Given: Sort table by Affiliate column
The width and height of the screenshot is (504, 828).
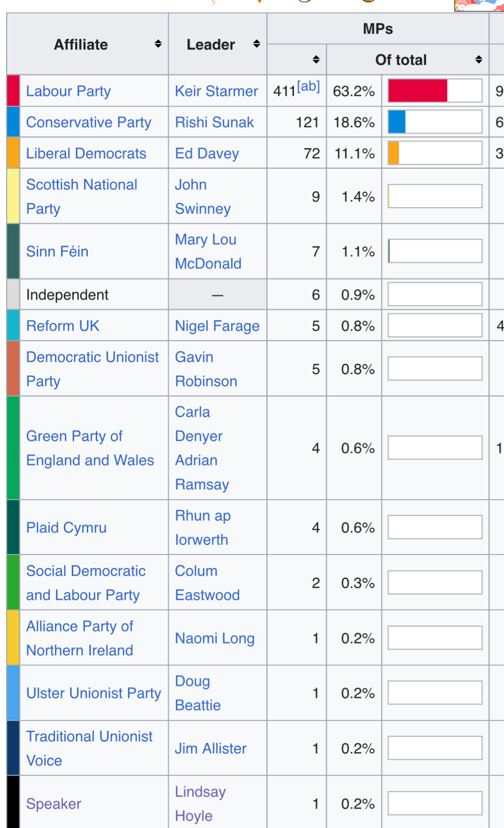Looking at the screenshot, I should click(x=158, y=44).
